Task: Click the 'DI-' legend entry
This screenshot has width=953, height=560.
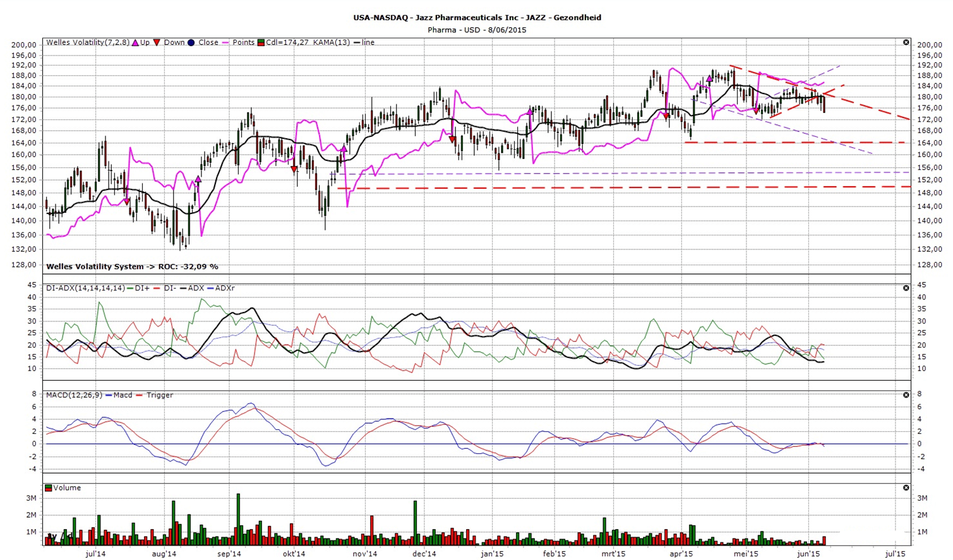Action: [x=170, y=288]
